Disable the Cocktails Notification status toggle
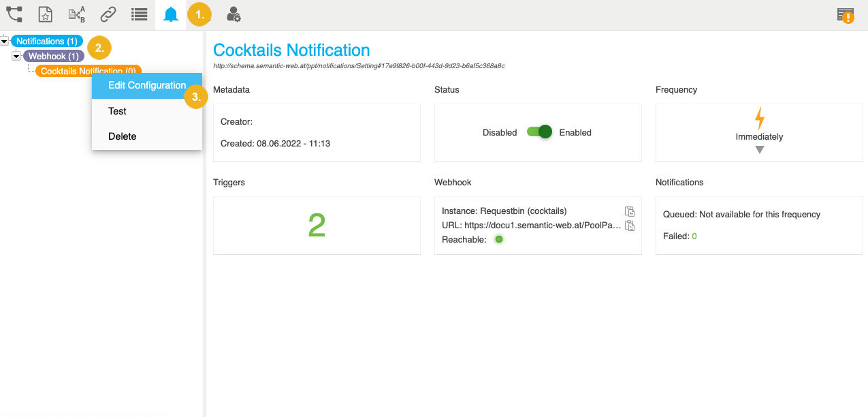 pyautogui.click(x=539, y=132)
